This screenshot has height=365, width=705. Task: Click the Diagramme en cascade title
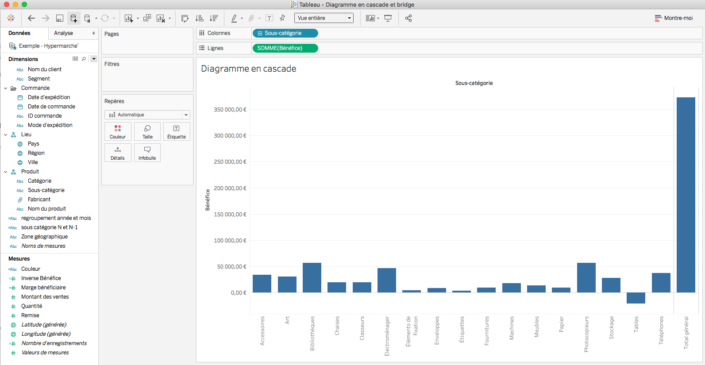click(248, 69)
